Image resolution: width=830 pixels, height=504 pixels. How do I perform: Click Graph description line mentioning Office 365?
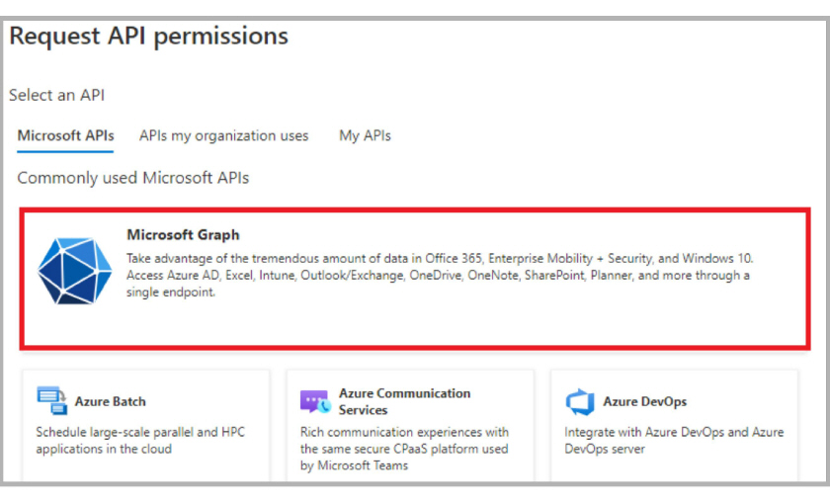coord(440,258)
